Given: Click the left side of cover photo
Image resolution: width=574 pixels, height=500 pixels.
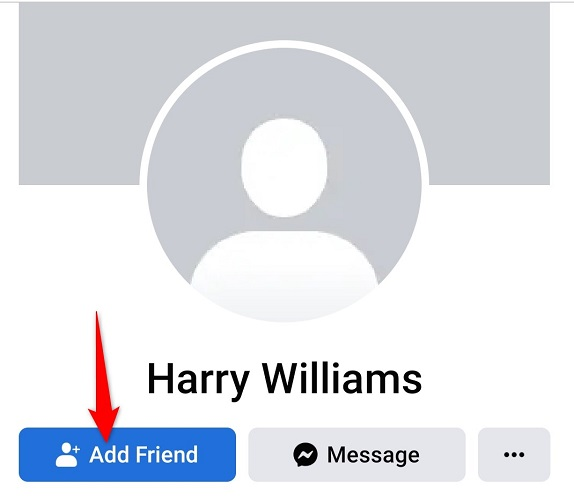Looking at the screenshot, I should tap(79, 93).
